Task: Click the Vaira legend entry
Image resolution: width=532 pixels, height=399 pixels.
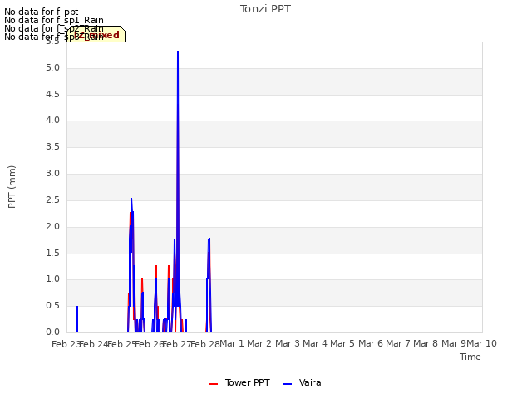Action: click(302, 382)
